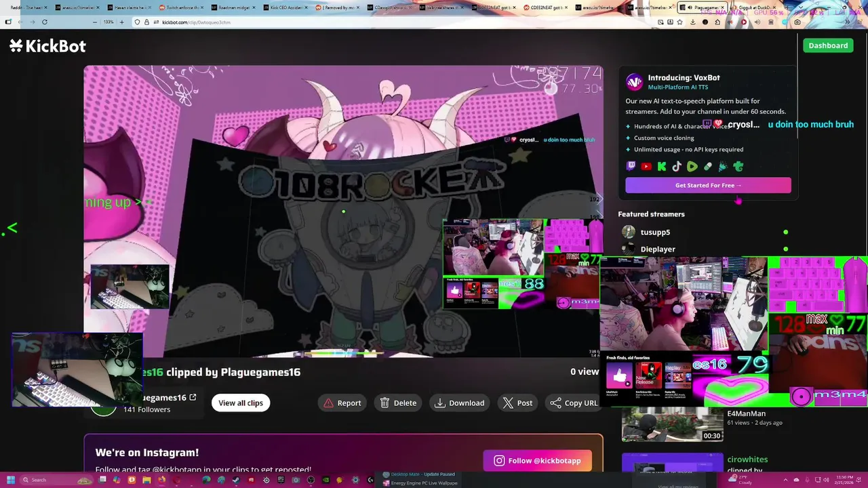Open Dieplayer featured streamer
This screenshot has width=868, height=488.
658,249
